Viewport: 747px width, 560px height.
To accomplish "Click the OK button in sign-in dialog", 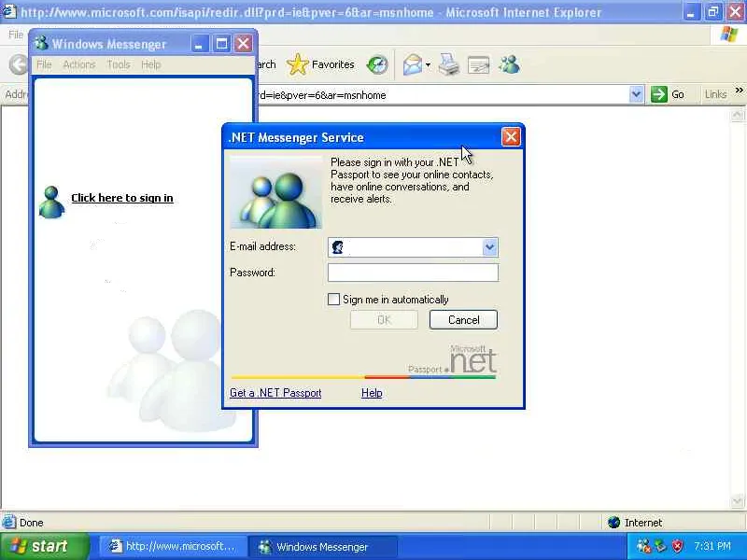I will [384, 320].
